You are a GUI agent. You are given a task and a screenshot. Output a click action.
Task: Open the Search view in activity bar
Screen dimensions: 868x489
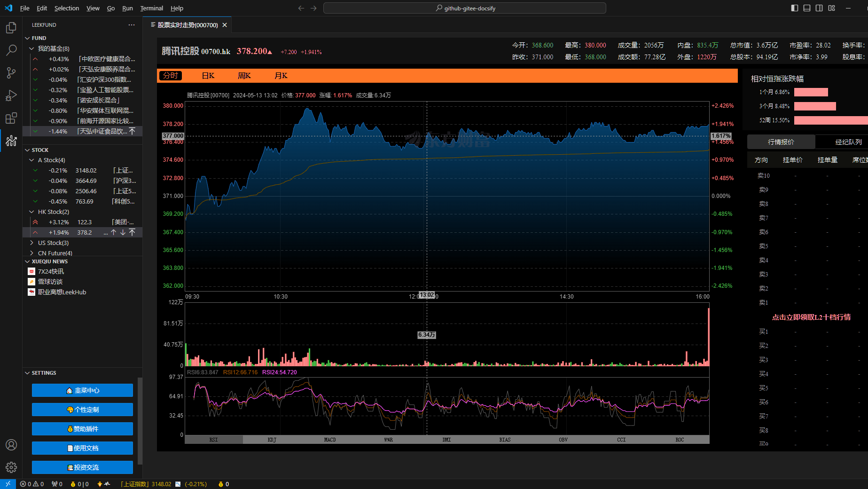11,50
